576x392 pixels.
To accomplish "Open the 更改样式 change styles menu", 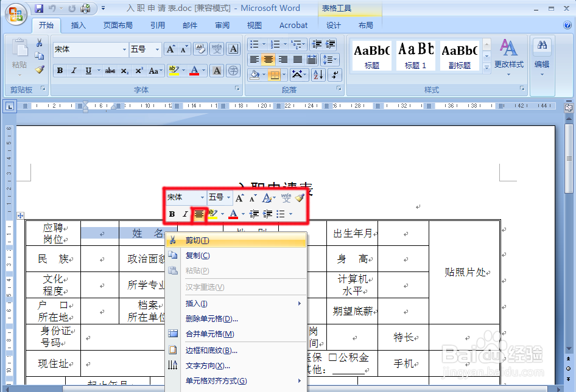I will click(509, 57).
